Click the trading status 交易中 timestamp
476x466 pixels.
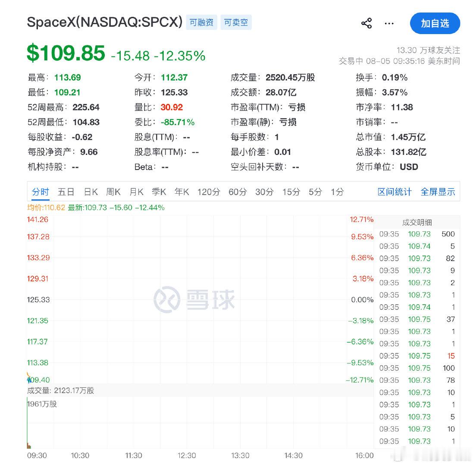(x=399, y=61)
